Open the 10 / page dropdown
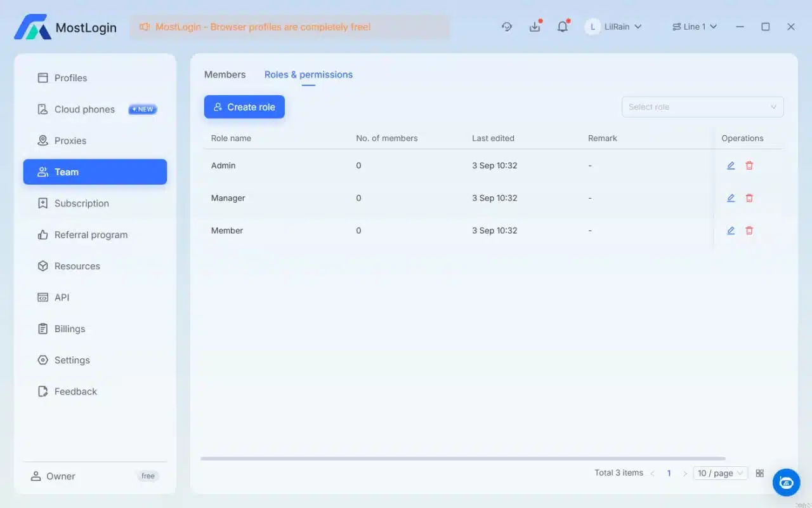This screenshot has width=812, height=508. click(720, 473)
